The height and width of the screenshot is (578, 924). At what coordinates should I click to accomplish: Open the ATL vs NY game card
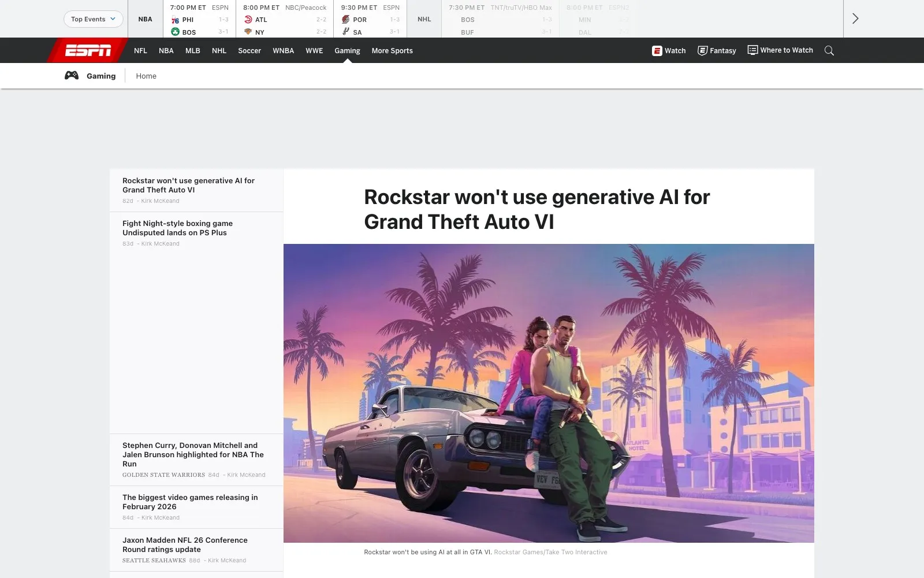pos(285,20)
